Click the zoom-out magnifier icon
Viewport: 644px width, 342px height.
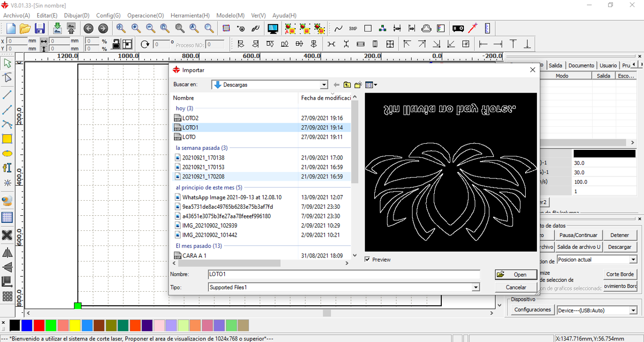click(150, 29)
